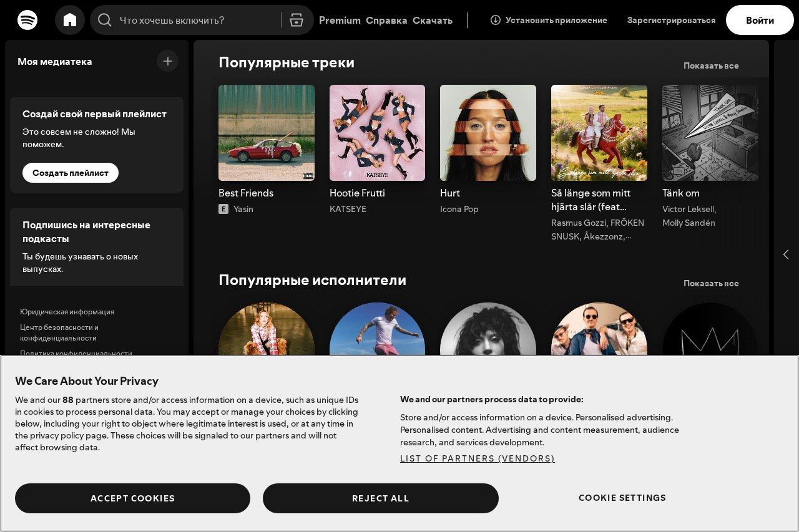Click Зарегистрироваться
This screenshot has height=532, width=799.
[671, 20]
